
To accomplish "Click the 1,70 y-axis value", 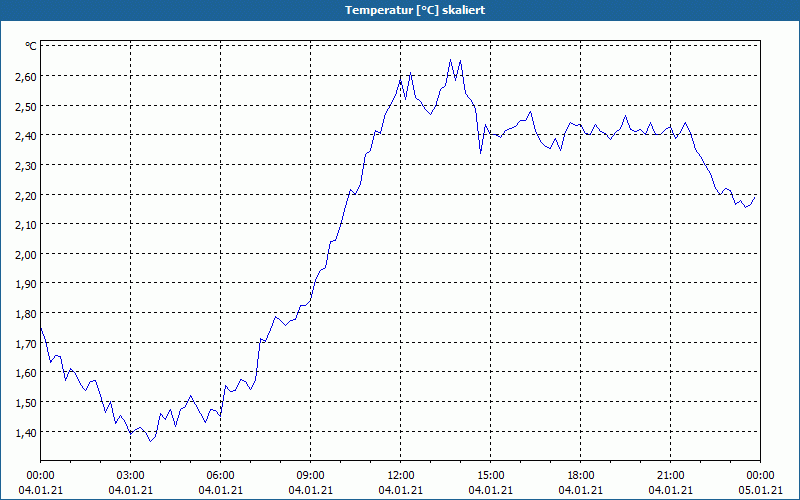I will (x=26, y=343).
